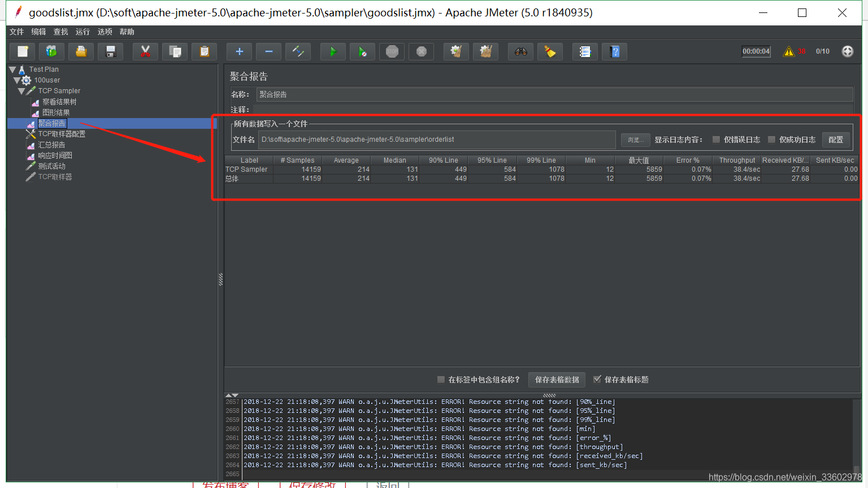
Task: Select 图形结果 in the tree
Action: pyautogui.click(x=56, y=112)
